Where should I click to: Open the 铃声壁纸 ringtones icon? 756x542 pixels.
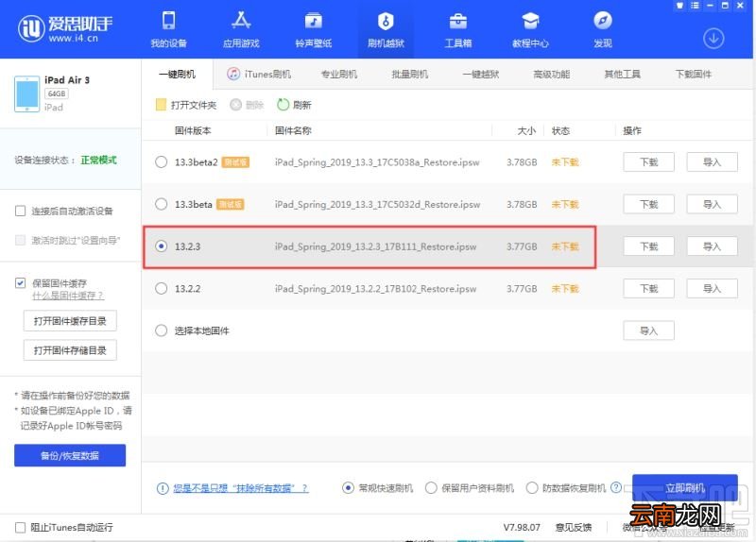(x=314, y=21)
